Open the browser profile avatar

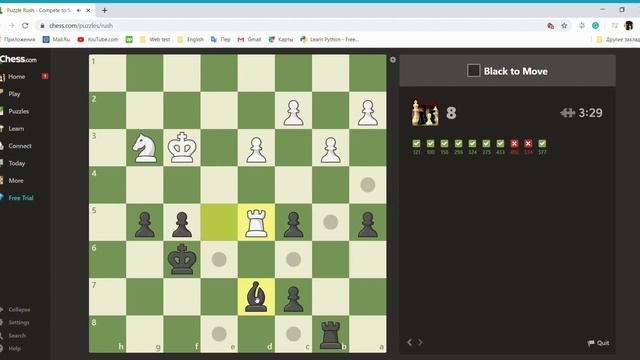[629, 25]
